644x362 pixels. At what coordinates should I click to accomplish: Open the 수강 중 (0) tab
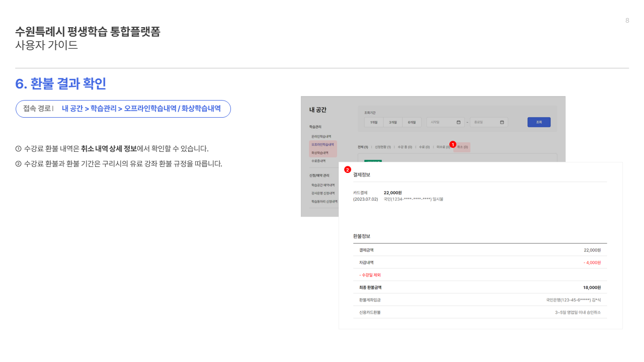click(x=405, y=147)
